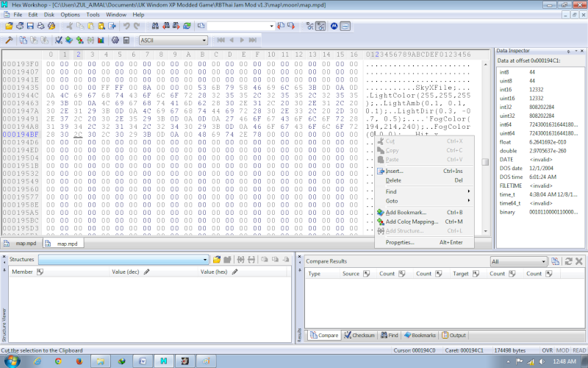
Task: Open the Tools menu
Action: pyautogui.click(x=93, y=15)
